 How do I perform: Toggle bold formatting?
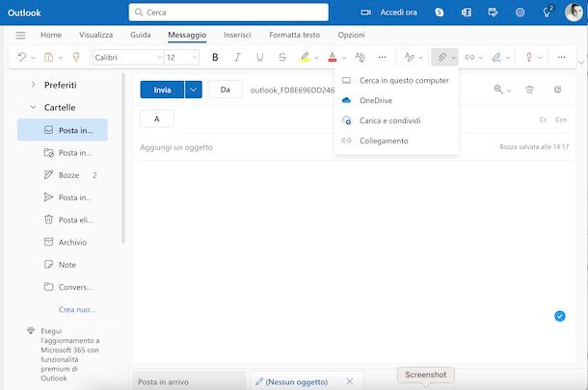pyautogui.click(x=215, y=57)
